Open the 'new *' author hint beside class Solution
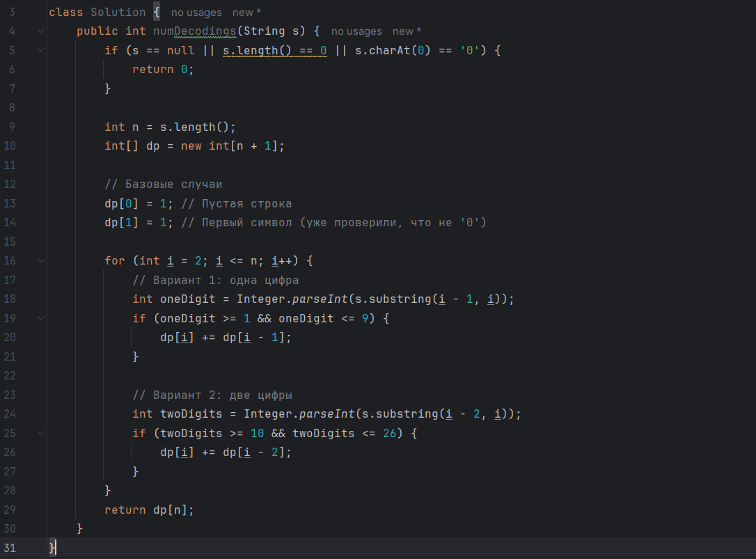 (x=246, y=13)
